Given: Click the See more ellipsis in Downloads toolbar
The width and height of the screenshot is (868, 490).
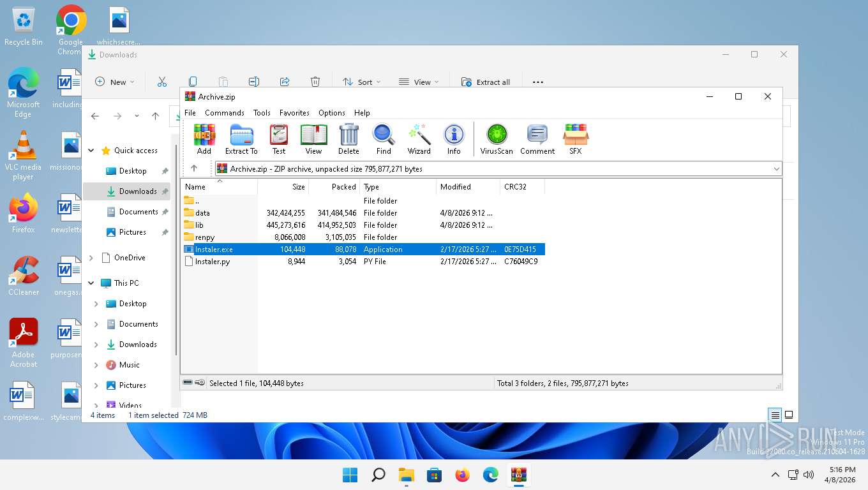Looking at the screenshot, I should [538, 82].
